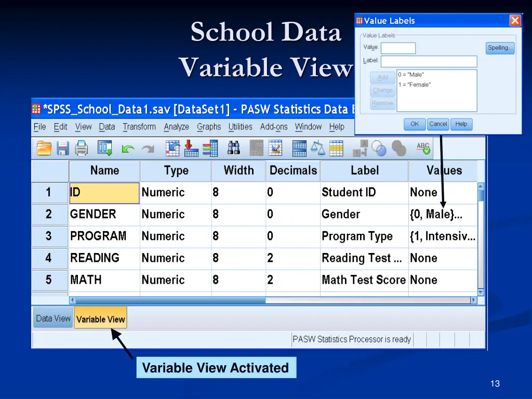Viewport: 532px width, 399px height.
Task: Select the Variable View tab
Action: [101, 318]
